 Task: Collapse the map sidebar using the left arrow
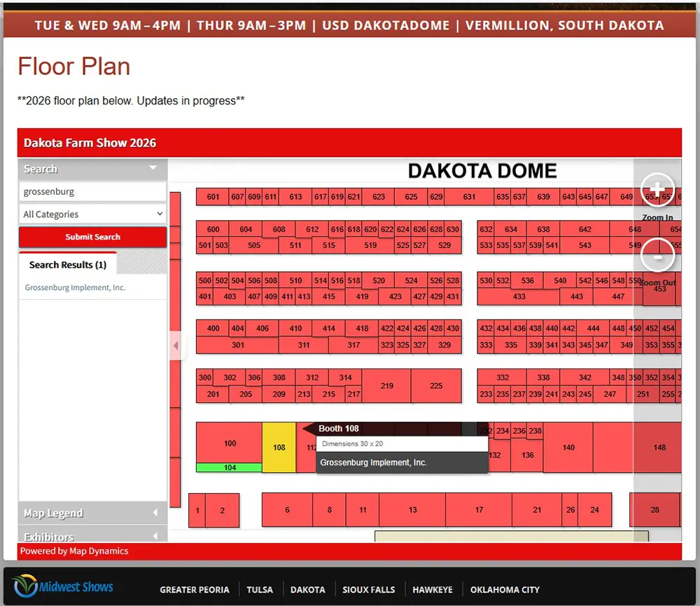click(176, 344)
